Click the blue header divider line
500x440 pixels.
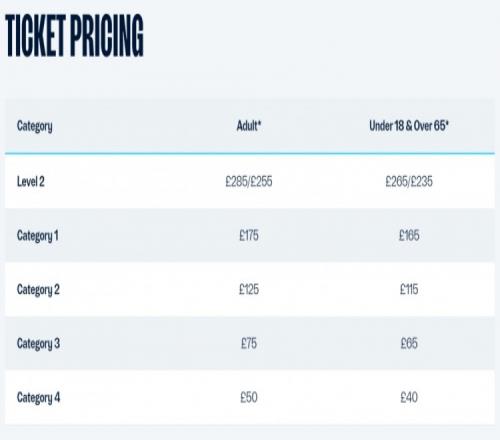click(x=250, y=154)
